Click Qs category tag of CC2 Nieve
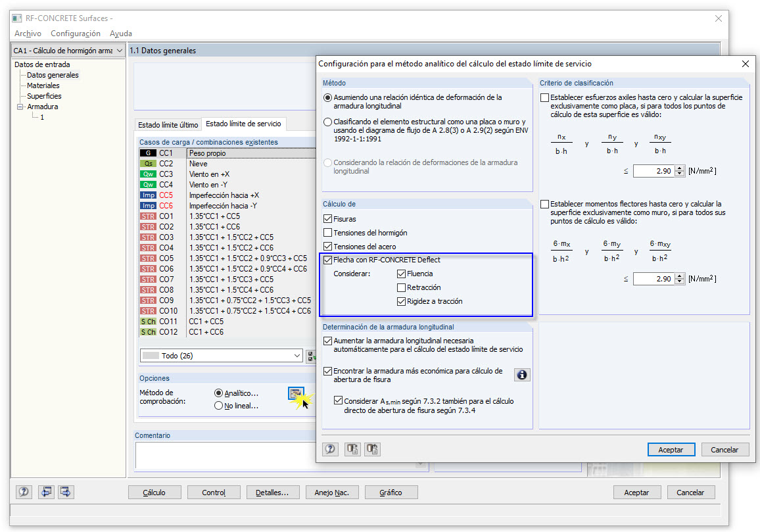The width and height of the screenshot is (760, 532). [x=148, y=164]
